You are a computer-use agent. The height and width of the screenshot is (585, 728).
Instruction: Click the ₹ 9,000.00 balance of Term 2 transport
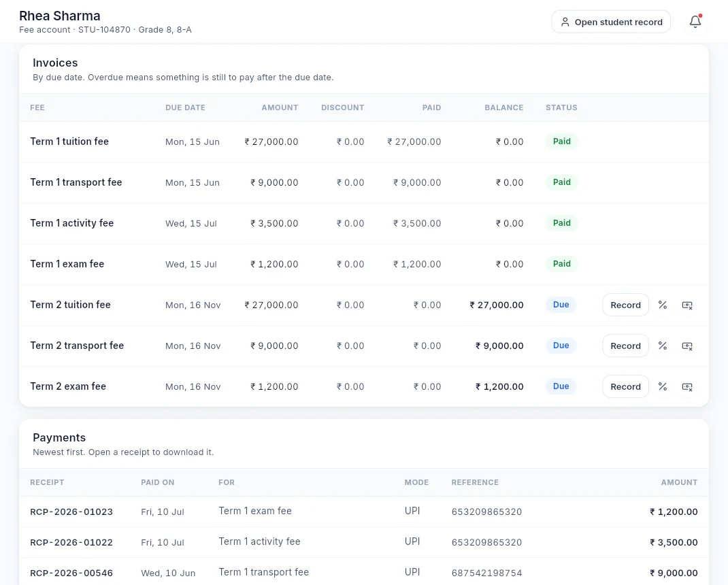pyautogui.click(x=499, y=346)
